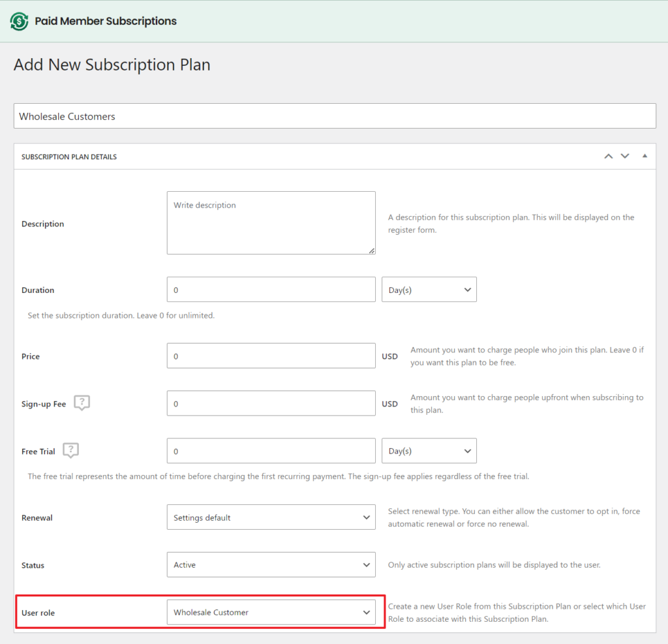Click the Paid Member Subscriptions logo icon

click(x=19, y=22)
